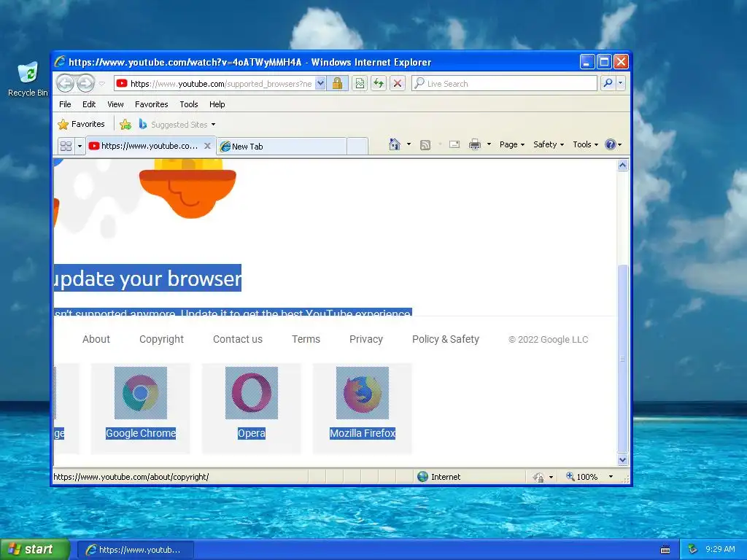
Task: Click the Favorites star button
Action: click(x=81, y=124)
